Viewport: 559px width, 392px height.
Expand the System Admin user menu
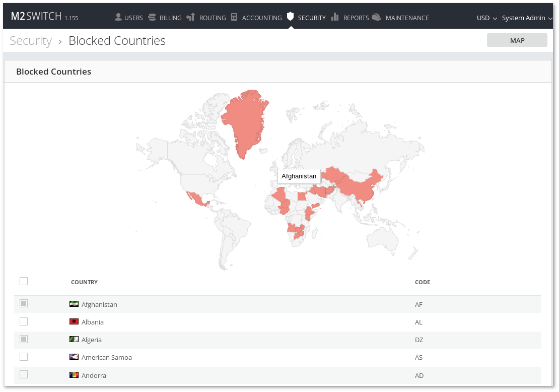coord(527,18)
